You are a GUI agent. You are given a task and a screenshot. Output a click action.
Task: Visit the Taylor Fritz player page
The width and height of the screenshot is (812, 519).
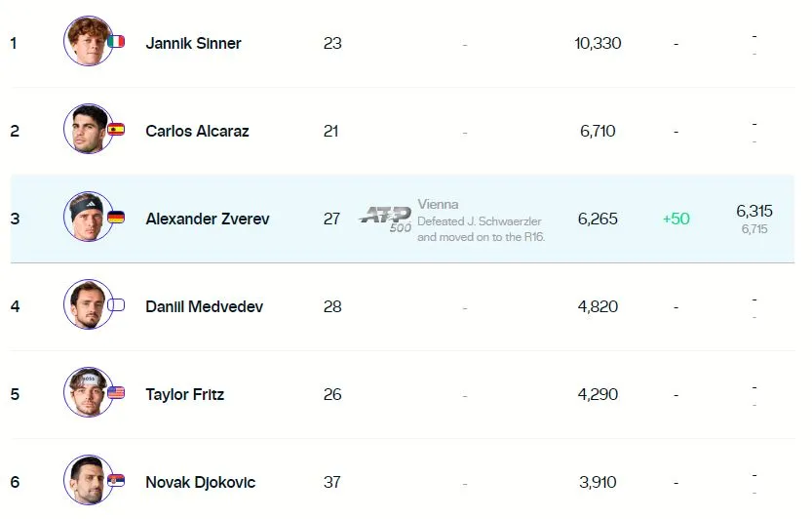point(184,394)
